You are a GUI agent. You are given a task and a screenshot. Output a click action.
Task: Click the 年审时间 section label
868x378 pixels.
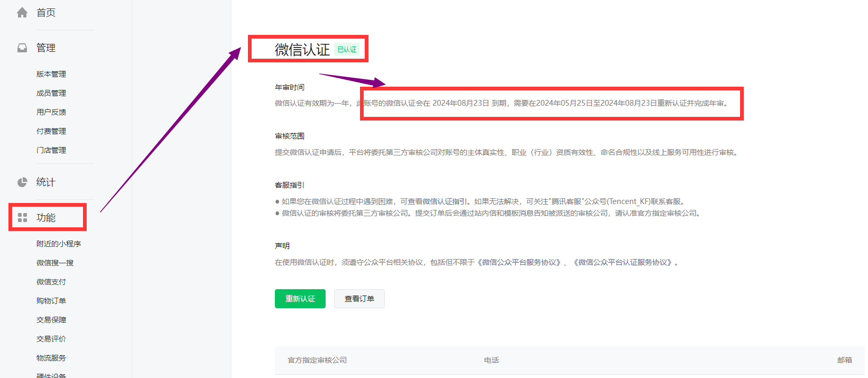(290, 87)
